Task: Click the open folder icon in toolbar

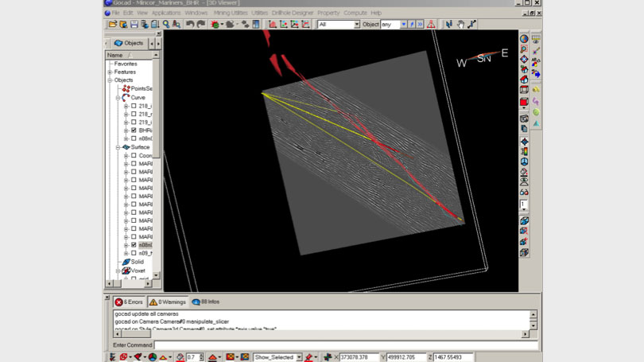Action: coord(113,25)
